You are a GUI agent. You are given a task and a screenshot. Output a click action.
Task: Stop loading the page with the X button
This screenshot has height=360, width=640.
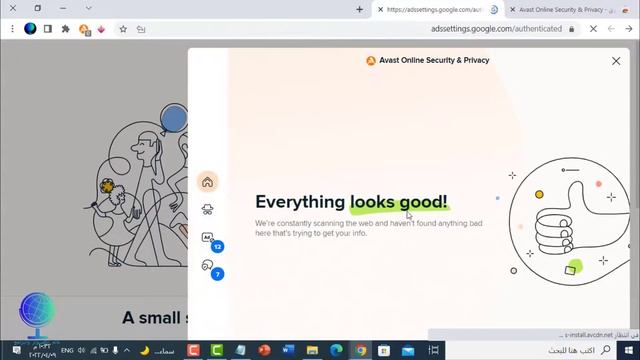coord(593,29)
